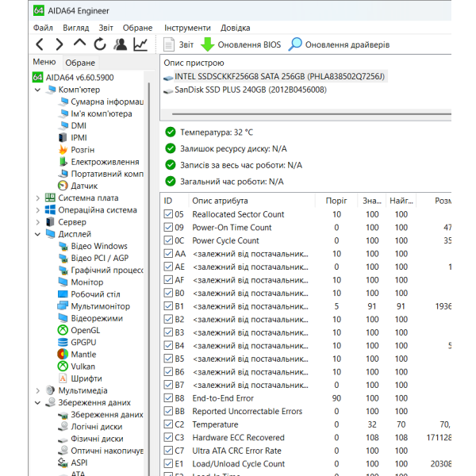
Task: Select the SanDisk SSD PLUS 240GB device
Action: pos(245,90)
